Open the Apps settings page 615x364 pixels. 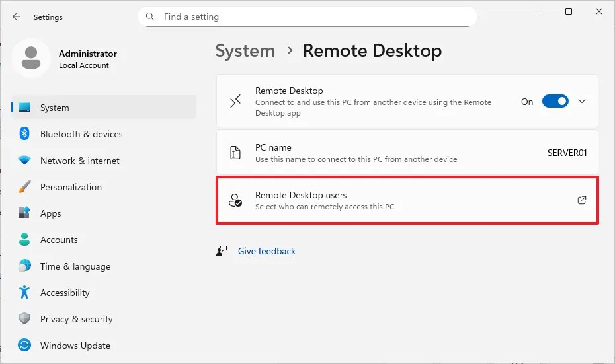point(104,213)
